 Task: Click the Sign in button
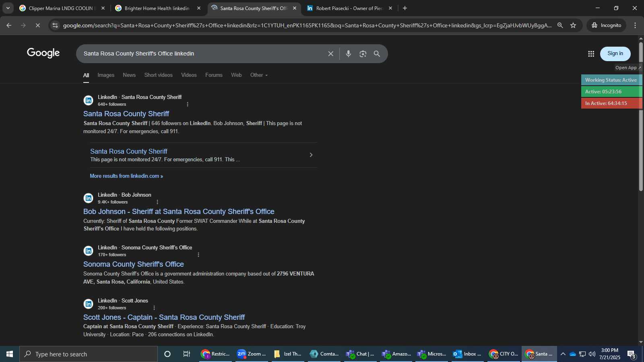(615, 53)
